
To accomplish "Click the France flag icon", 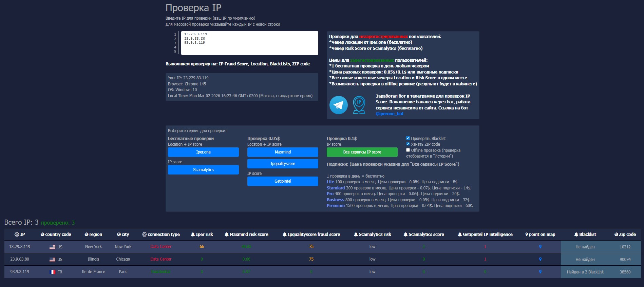I will click(52, 272).
